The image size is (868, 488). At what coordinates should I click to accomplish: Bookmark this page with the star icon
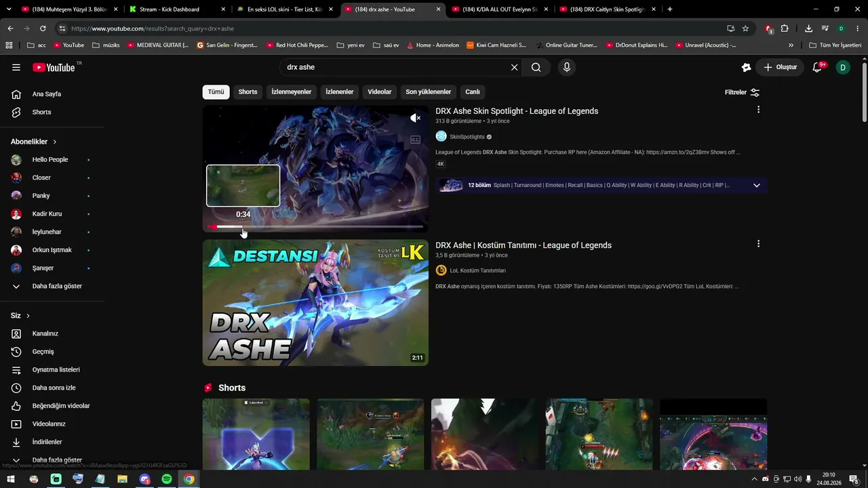(x=745, y=28)
